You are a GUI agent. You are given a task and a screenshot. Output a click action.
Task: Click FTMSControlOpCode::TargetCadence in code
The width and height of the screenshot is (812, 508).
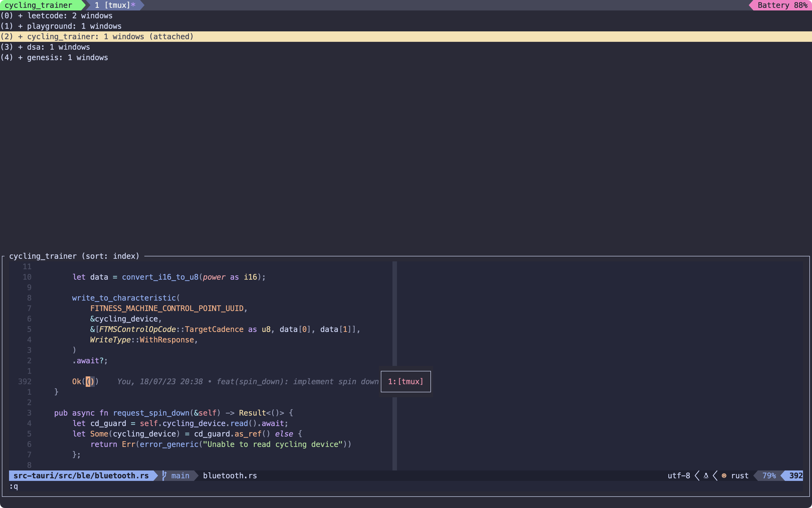(x=171, y=329)
